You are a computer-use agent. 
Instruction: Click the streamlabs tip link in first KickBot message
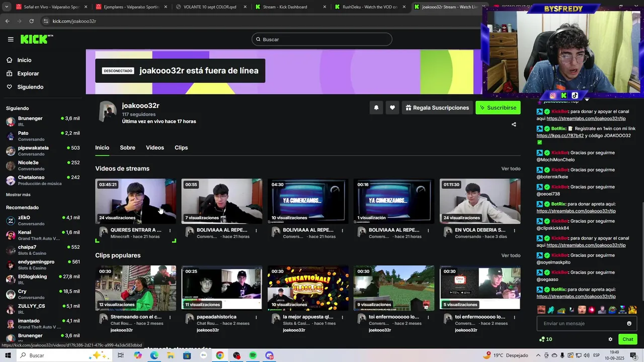tap(586, 119)
